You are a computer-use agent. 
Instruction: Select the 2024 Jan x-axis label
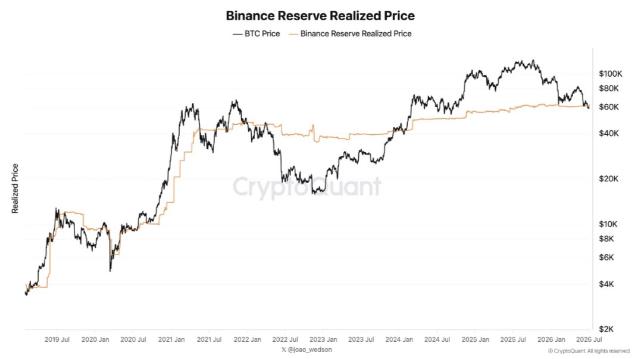click(399, 339)
